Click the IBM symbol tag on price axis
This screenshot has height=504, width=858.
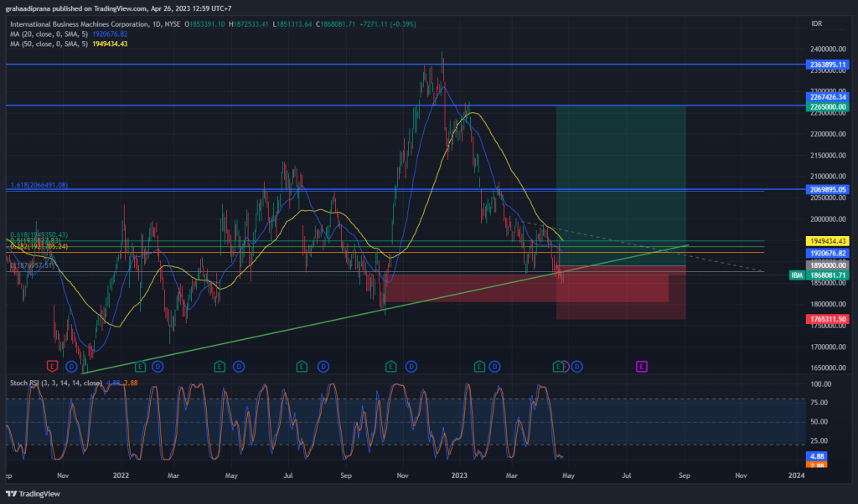coord(798,275)
